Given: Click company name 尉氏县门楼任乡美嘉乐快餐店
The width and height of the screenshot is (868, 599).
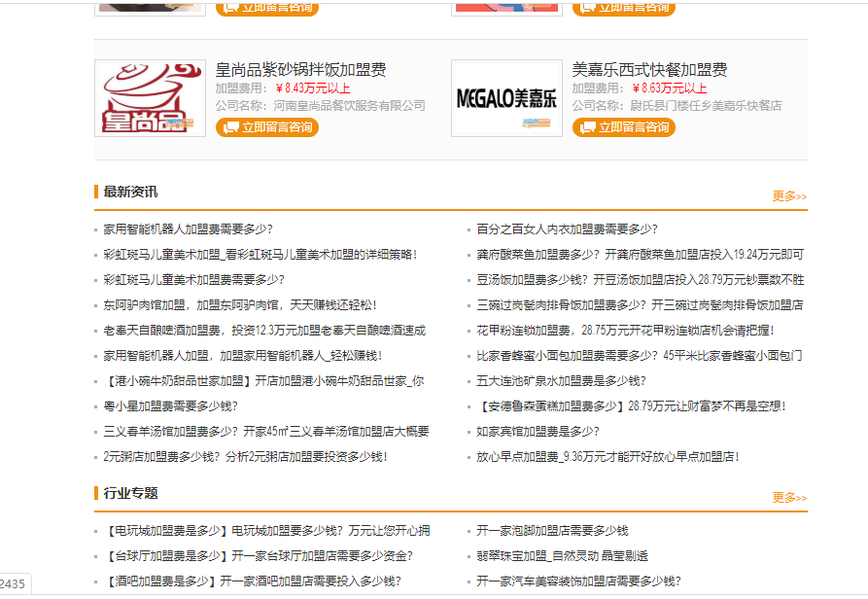Looking at the screenshot, I should coord(706,106).
